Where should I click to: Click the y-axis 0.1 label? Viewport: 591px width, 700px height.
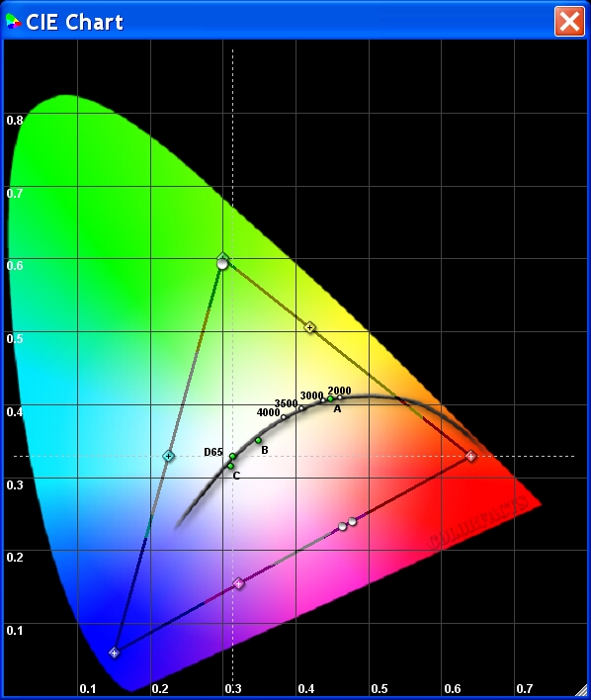15,630
